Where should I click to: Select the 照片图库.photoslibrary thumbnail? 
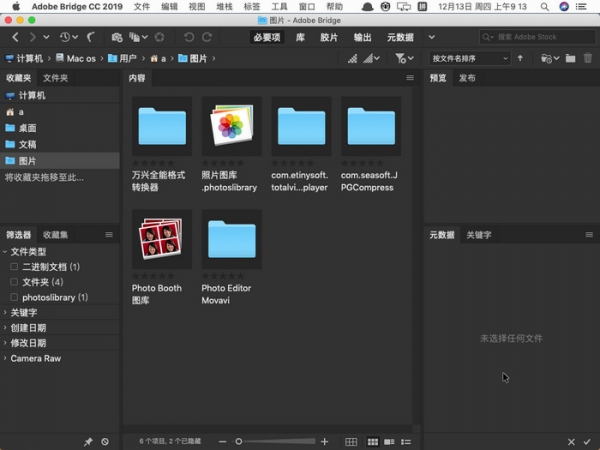tap(232, 126)
